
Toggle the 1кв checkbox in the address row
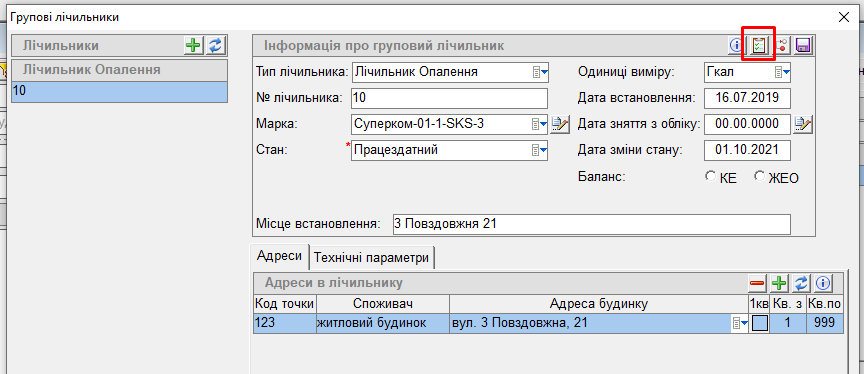[760, 323]
